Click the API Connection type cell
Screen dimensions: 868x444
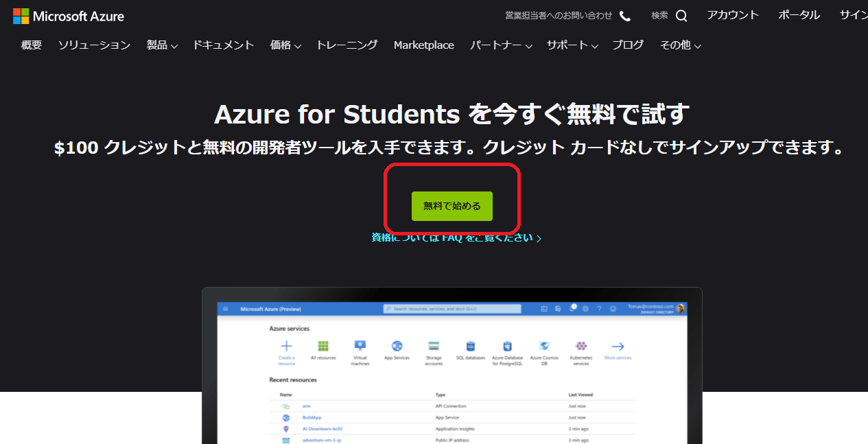pyautogui.click(x=451, y=406)
